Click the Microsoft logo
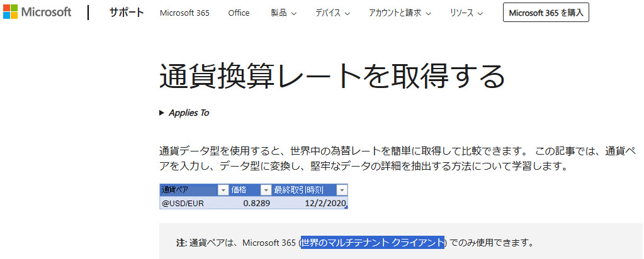644x259 pixels. tap(37, 13)
